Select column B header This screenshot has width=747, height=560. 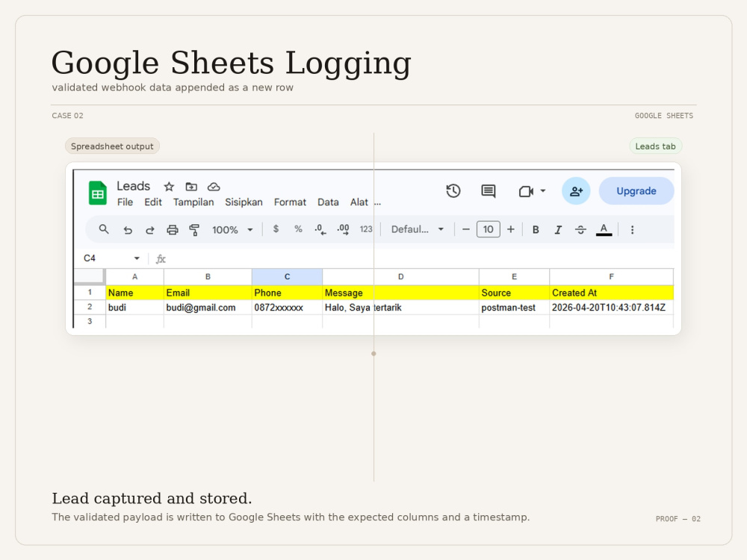pyautogui.click(x=208, y=277)
